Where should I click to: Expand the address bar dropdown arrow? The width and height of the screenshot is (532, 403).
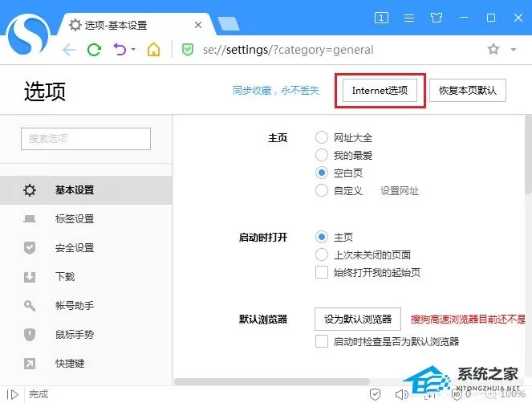pyautogui.click(x=514, y=50)
